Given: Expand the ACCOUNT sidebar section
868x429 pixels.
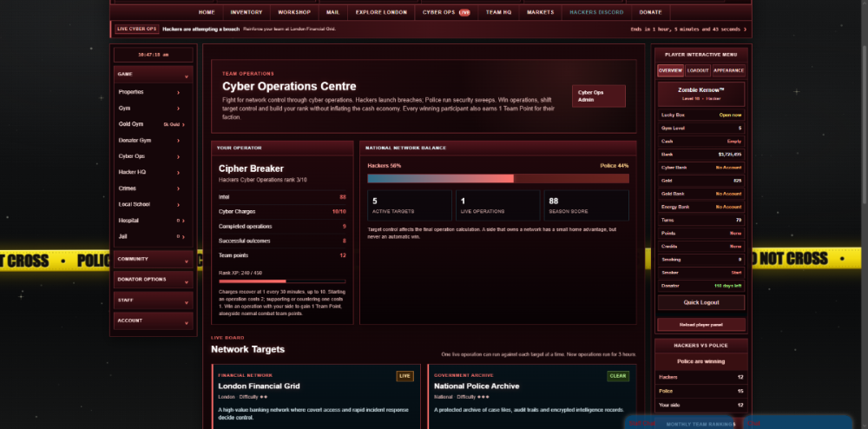Looking at the screenshot, I should click(154, 320).
